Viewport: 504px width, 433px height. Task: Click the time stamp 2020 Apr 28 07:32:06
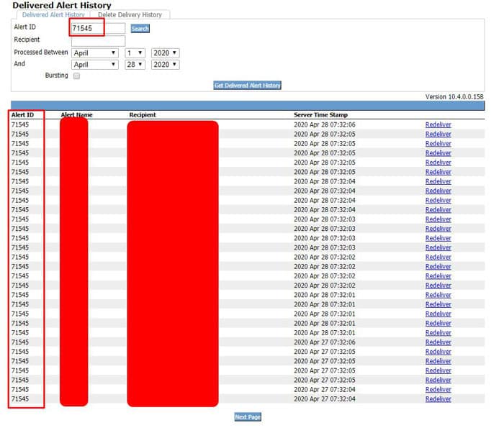point(324,124)
